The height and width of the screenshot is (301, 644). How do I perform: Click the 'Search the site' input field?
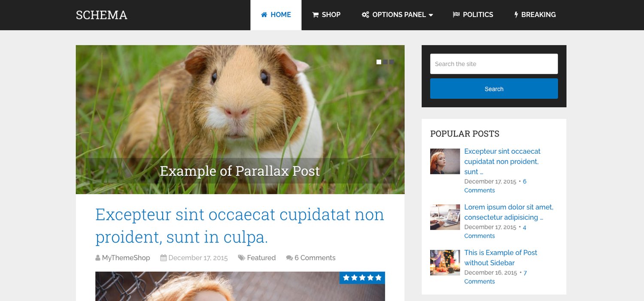tap(494, 64)
